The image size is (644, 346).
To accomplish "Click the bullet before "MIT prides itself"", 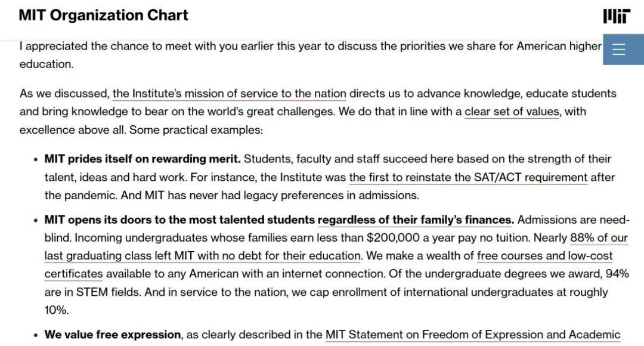I will pos(33,159).
